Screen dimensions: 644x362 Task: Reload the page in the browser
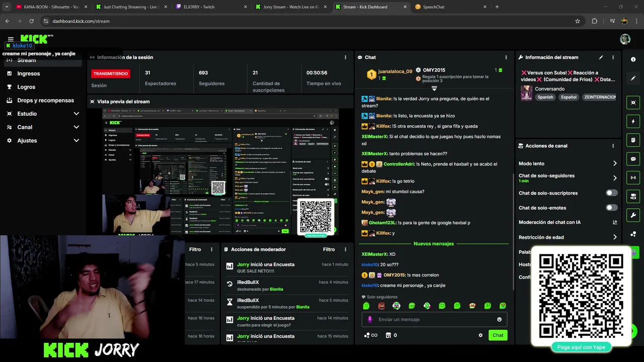(31, 21)
